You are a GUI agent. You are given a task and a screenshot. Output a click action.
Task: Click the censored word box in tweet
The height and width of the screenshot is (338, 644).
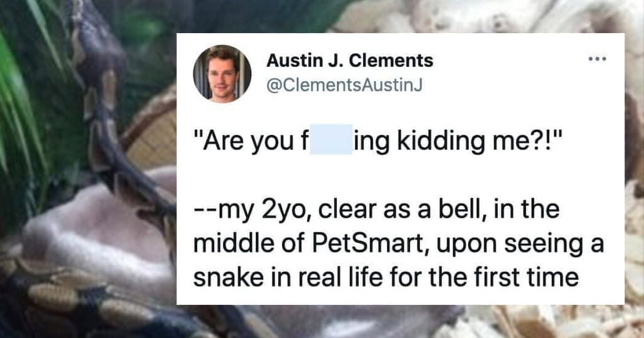click(331, 139)
